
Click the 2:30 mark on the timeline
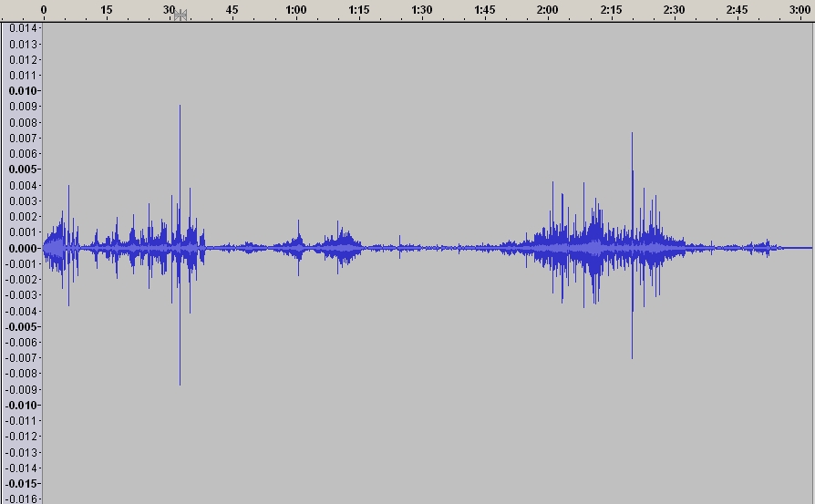tap(674, 9)
